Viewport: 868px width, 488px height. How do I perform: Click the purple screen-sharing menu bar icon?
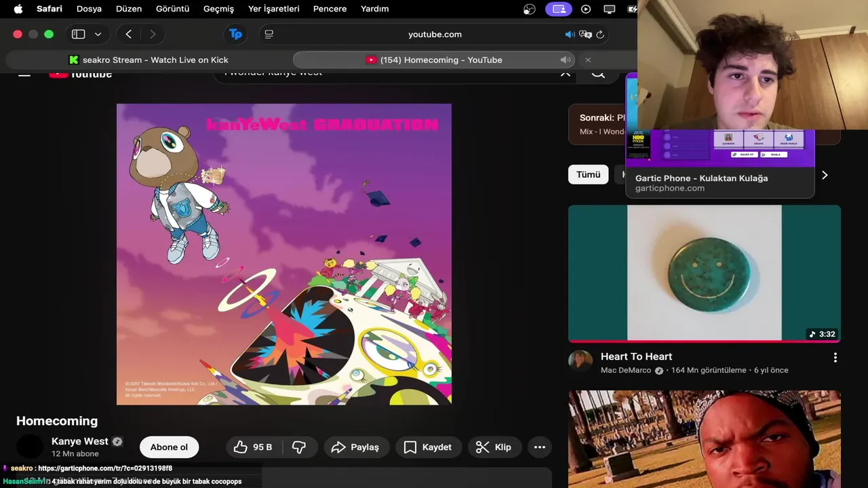coord(559,9)
